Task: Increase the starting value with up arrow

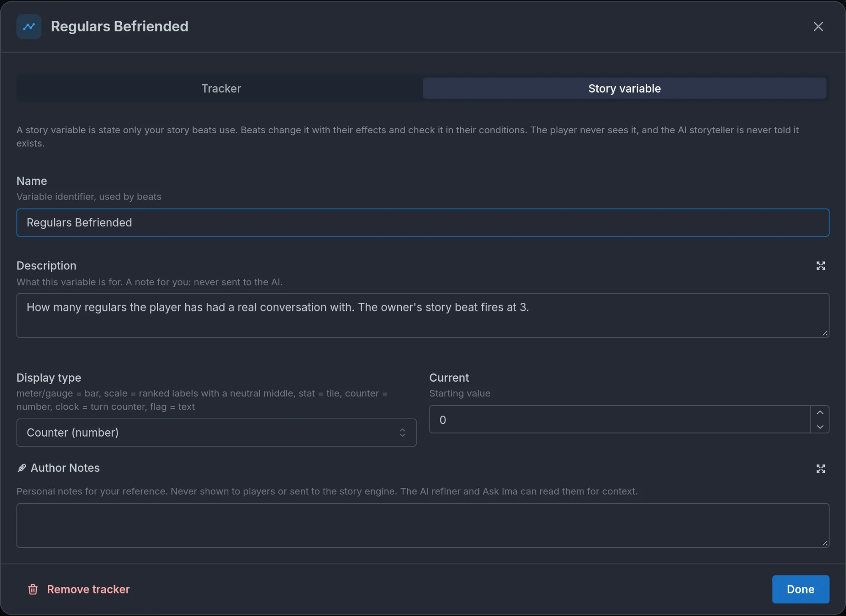Action: click(x=820, y=412)
